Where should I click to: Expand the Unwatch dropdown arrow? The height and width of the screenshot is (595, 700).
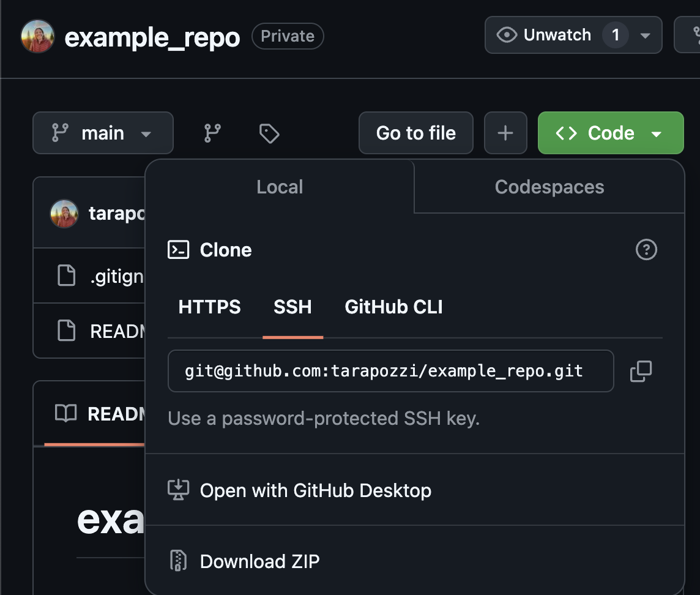[x=645, y=36]
